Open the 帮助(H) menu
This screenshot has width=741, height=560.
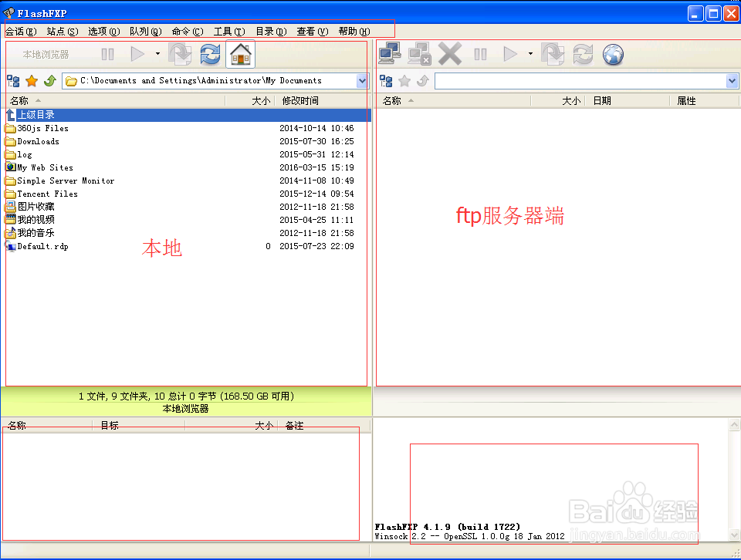pos(354,31)
